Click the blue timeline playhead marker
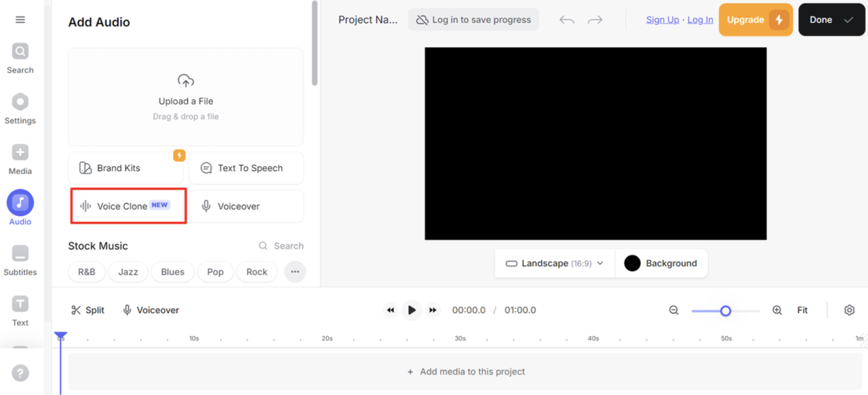The image size is (868, 395). 60,336
